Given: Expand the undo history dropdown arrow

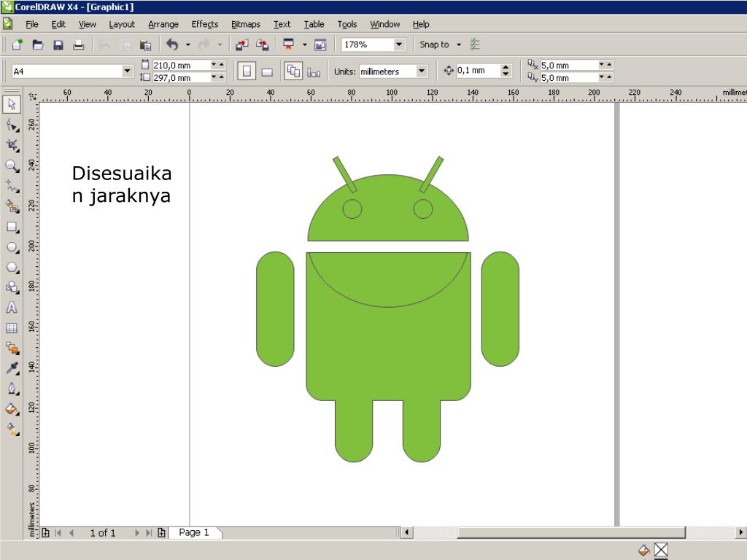Looking at the screenshot, I should coord(187,44).
